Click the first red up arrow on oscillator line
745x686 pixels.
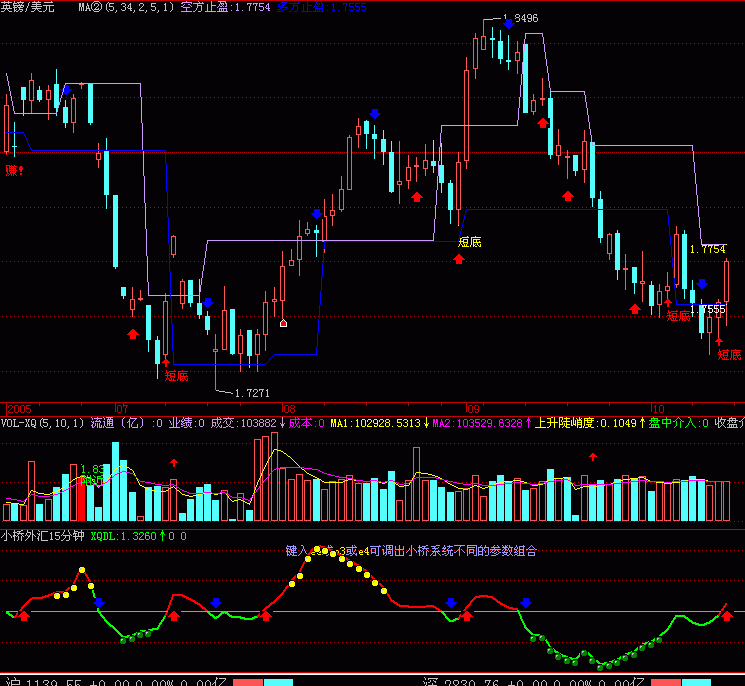click(x=25, y=615)
